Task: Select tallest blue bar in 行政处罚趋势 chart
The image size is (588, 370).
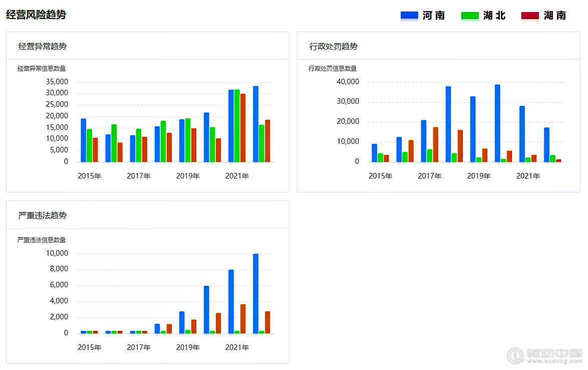Action: (498, 123)
